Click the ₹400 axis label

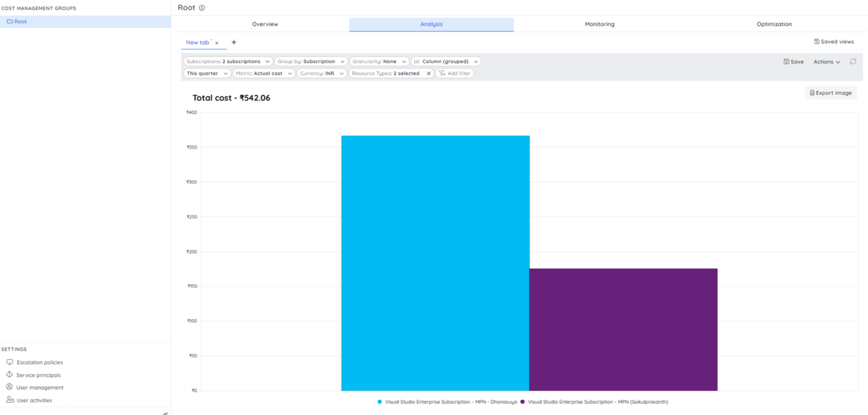tap(192, 112)
